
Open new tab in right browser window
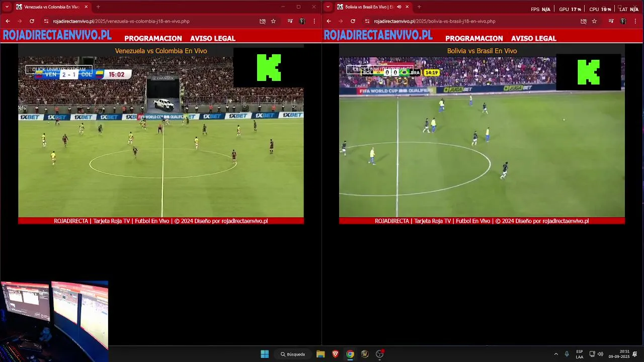pyautogui.click(x=419, y=7)
